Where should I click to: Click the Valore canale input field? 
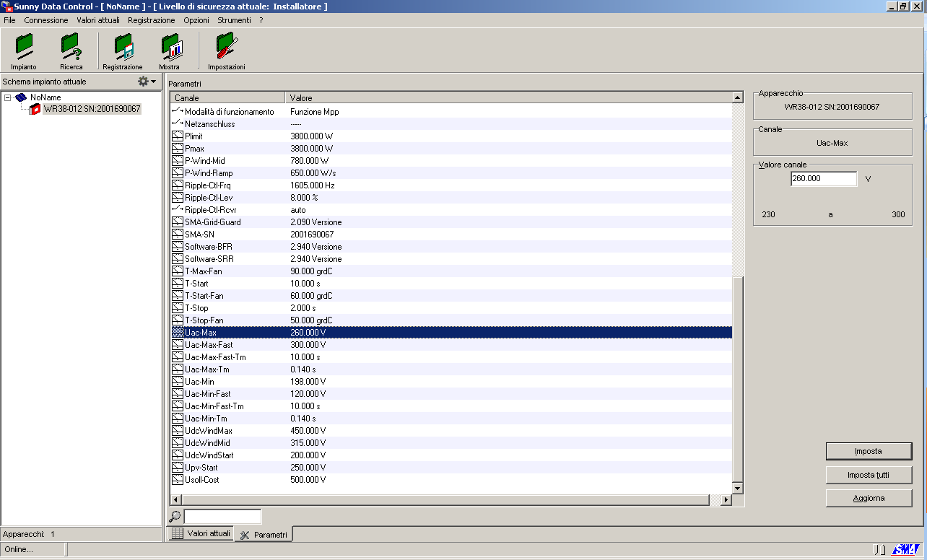824,178
